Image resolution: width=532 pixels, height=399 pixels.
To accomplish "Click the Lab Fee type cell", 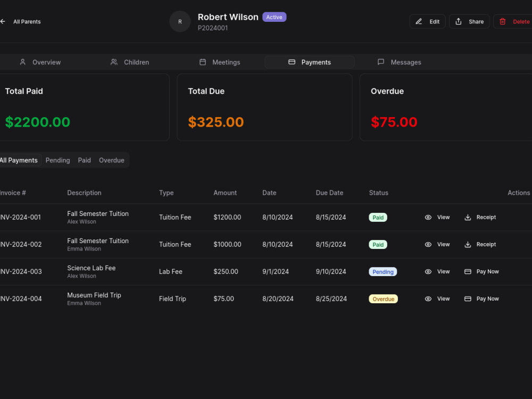I will point(171,272).
